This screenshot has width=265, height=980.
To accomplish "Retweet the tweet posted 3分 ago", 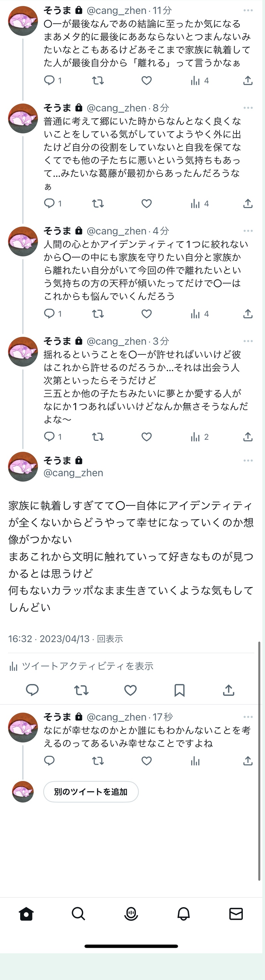I will [x=98, y=437].
